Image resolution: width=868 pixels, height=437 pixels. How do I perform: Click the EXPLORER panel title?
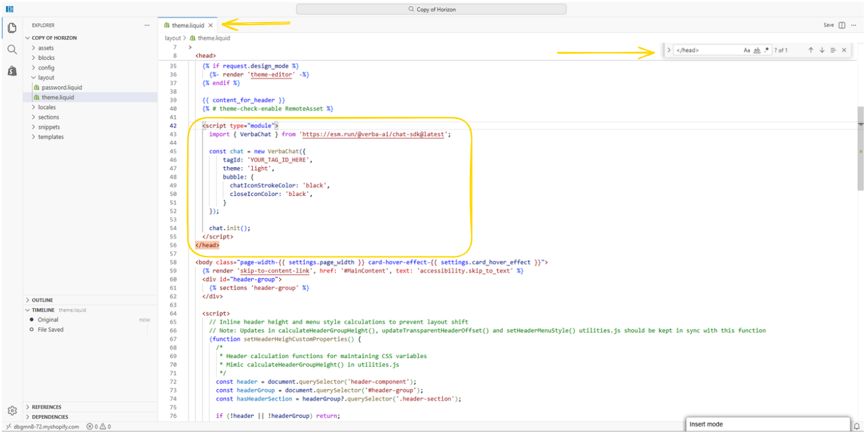[43, 25]
